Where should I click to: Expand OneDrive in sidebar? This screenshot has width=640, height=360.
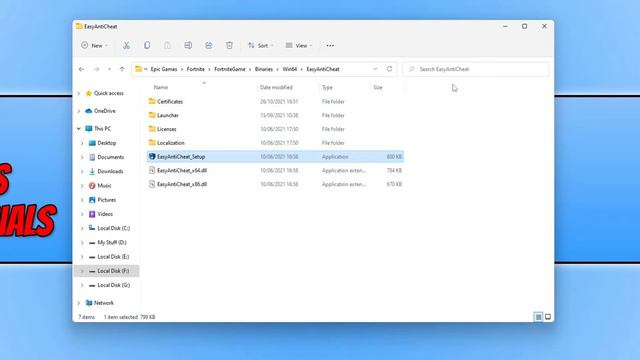click(x=79, y=111)
